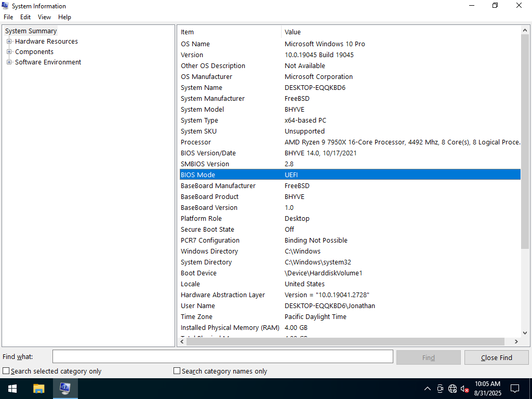
Task: Select the Processor row
Action: [350, 142]
